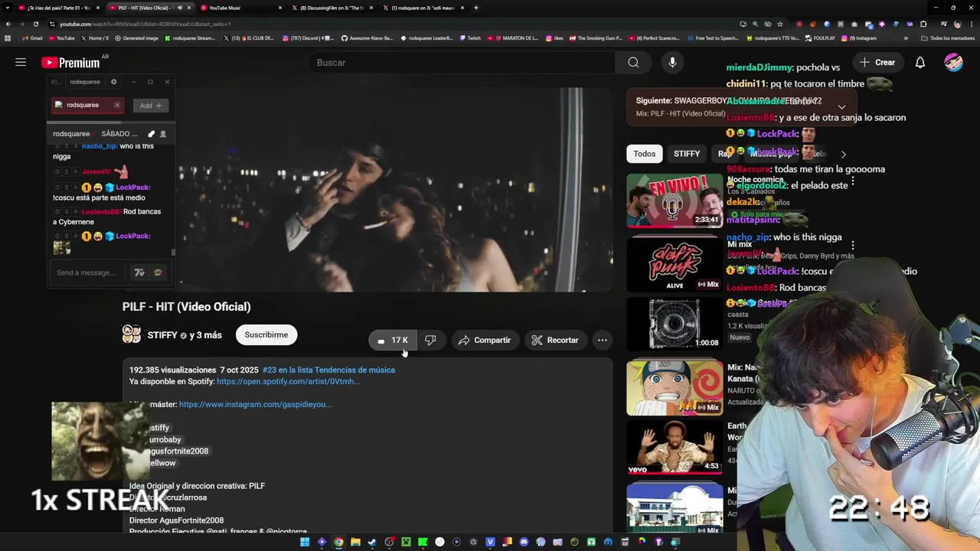The image size is (980, 551).
Task: Select the Todos filter chip
Action: 644,154
